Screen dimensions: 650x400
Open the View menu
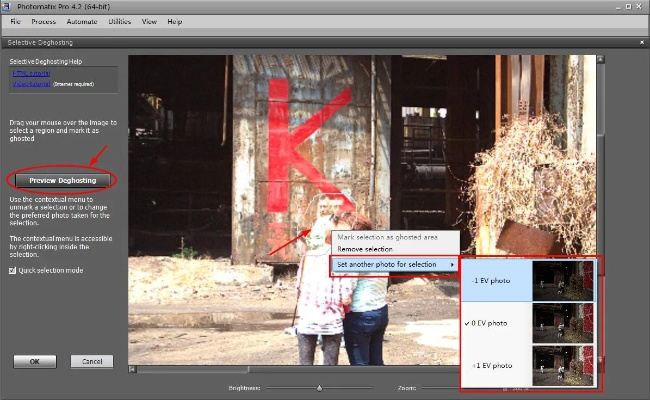pos(149,21)
